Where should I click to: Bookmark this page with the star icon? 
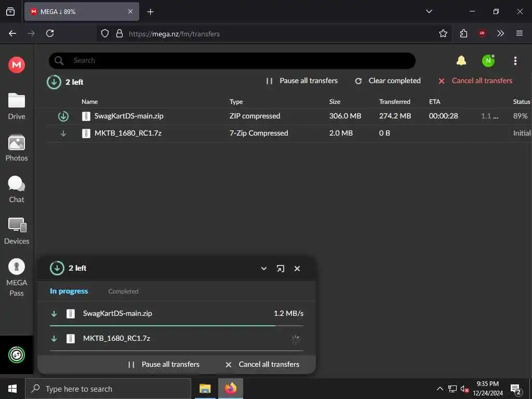click(443, 33)
